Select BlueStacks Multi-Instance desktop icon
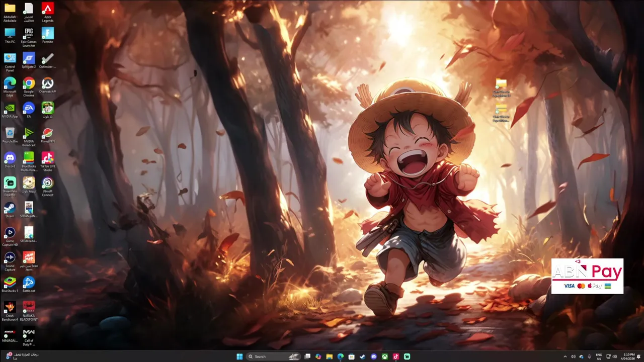 [x=29, y=161]
